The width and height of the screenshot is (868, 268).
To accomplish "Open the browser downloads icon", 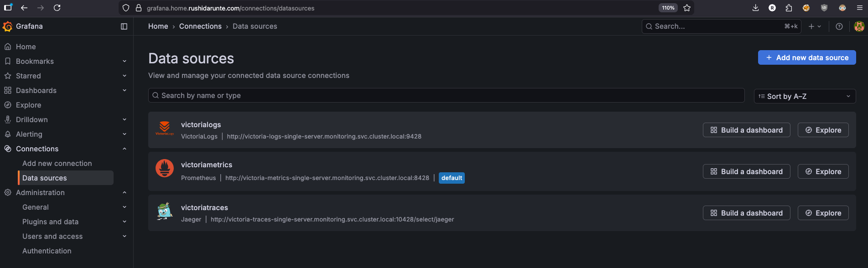I will (756, 8).
